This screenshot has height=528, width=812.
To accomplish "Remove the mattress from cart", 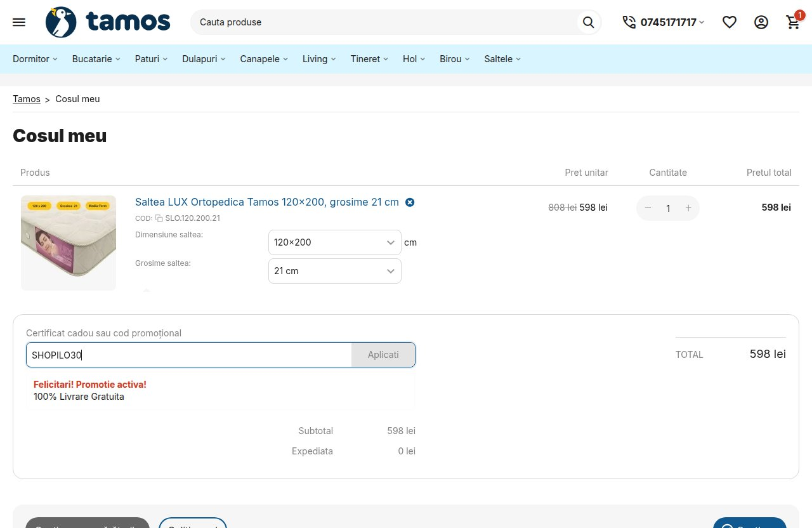I will coord(410,202).
